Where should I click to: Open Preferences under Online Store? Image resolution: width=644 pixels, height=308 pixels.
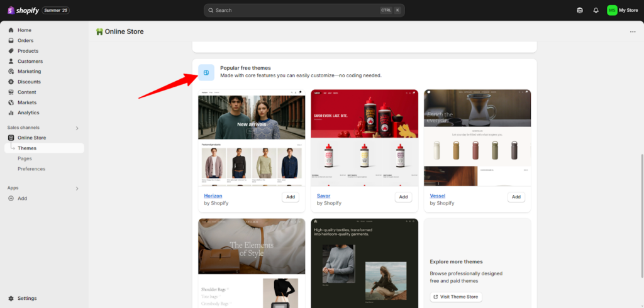tap(31, 169)
